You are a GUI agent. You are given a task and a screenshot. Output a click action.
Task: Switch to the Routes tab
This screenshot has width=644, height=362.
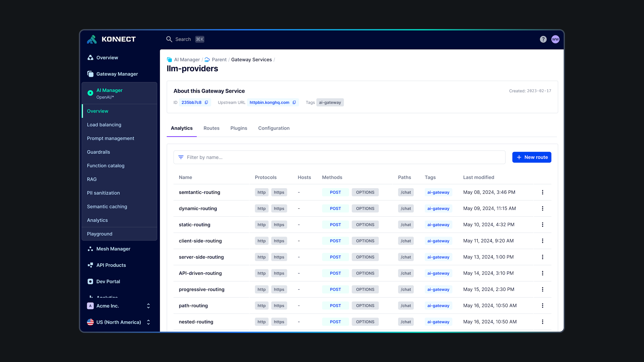click(211, 128)
